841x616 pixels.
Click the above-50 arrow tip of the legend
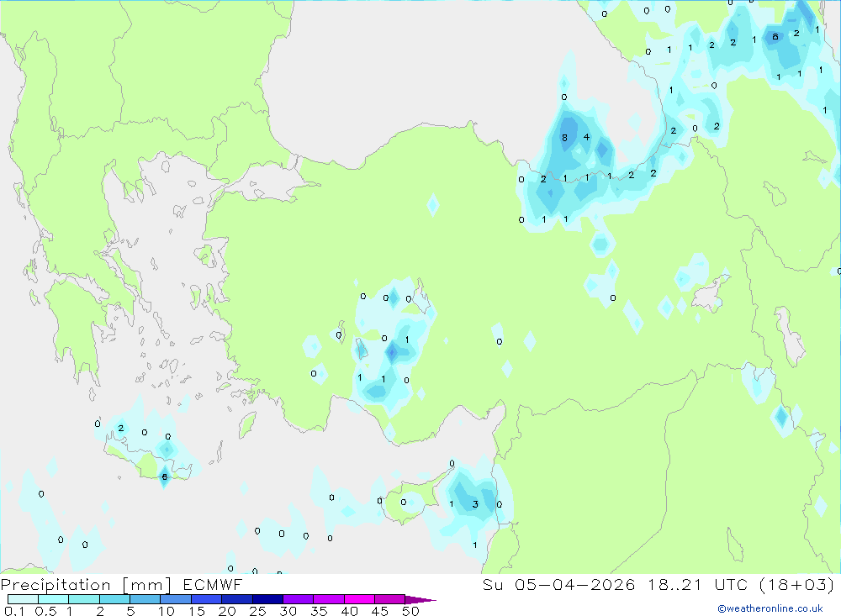point(420,600)
